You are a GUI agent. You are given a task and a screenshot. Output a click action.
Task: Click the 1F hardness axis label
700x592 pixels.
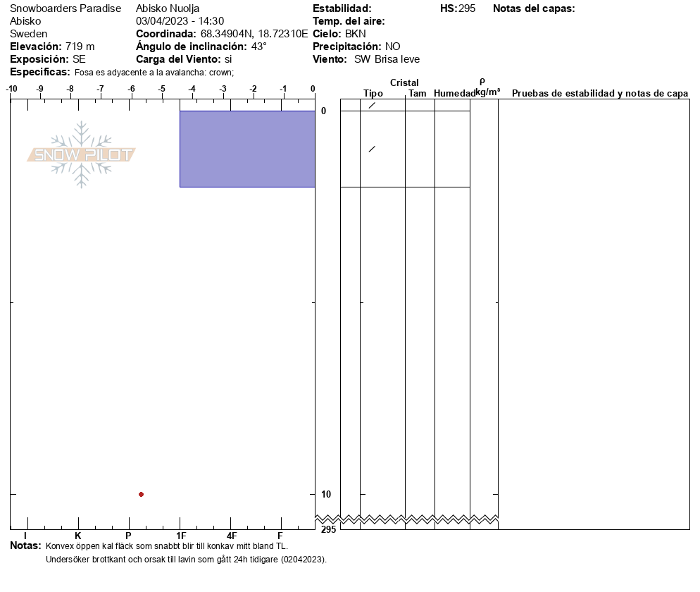tap(181, 536)
